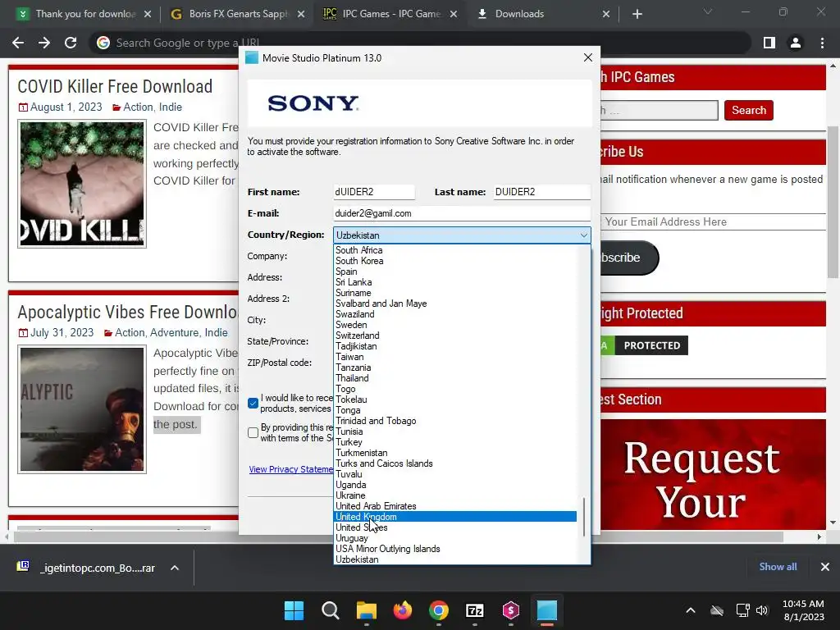This screenshot has width=840, height=630.
Task: Open Chrome profile icon
Action: point(796,43)
